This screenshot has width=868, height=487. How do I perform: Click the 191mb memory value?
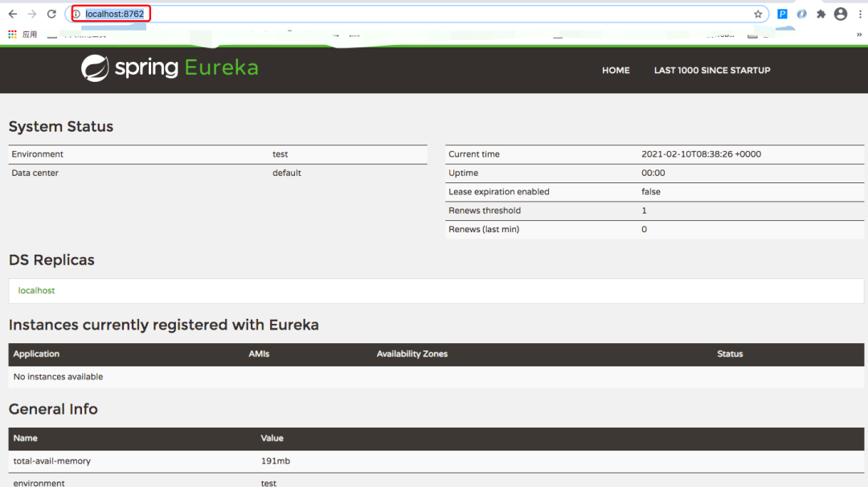(x=275, y=461)
